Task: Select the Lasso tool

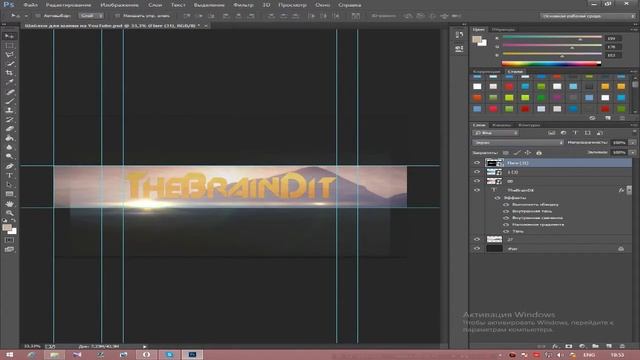Action: (x=9, y=55)
